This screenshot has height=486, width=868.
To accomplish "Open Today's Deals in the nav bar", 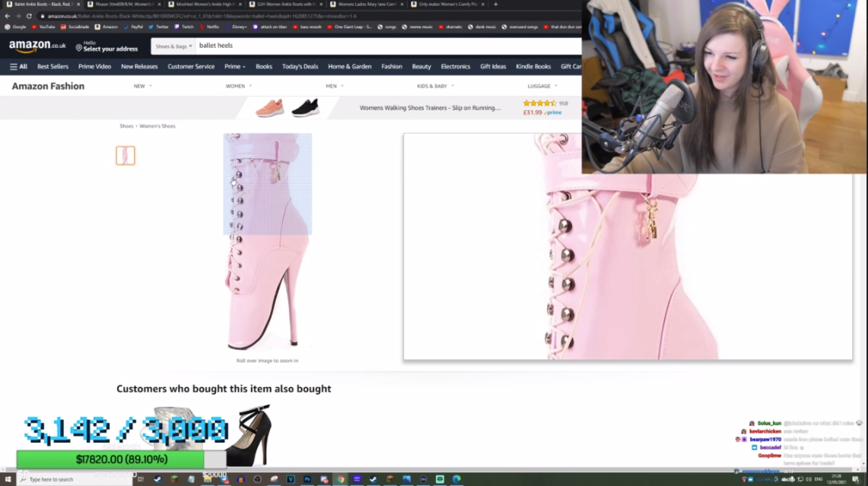I will click(x=300, y=66).
